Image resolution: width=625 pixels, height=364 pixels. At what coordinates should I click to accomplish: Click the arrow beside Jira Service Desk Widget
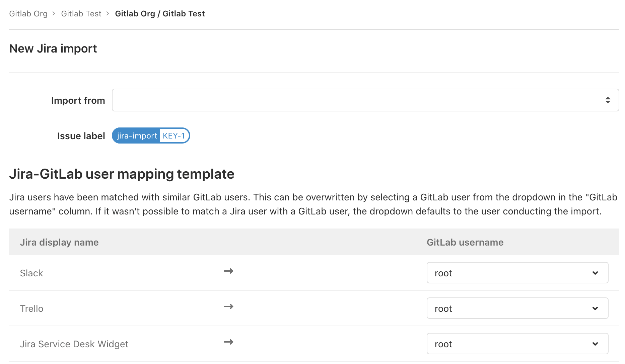[x=228, y=342]
